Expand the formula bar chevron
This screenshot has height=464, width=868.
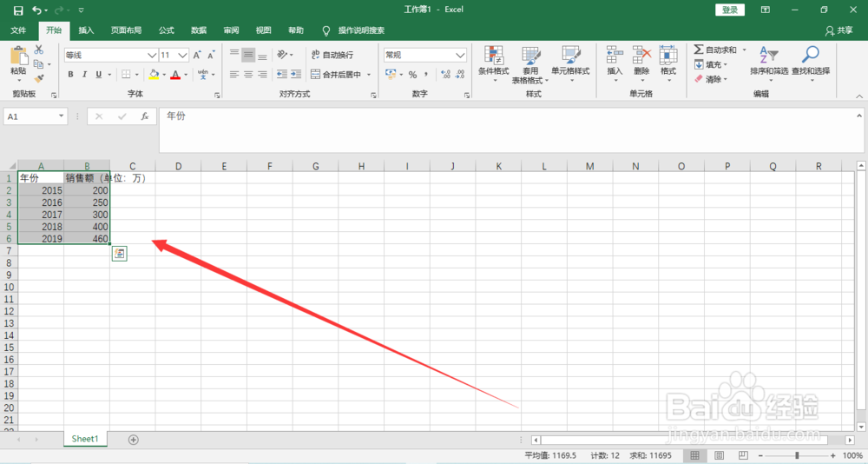click(x=859, y=116)
